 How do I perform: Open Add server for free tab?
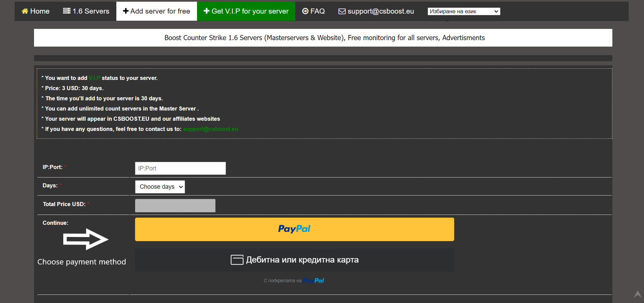coord(156,11)
